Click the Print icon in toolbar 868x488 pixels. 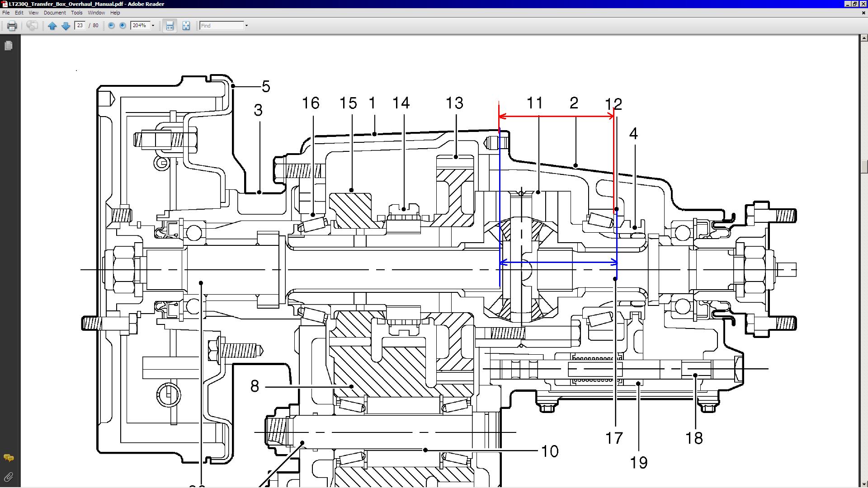click(x=12, y=26)
